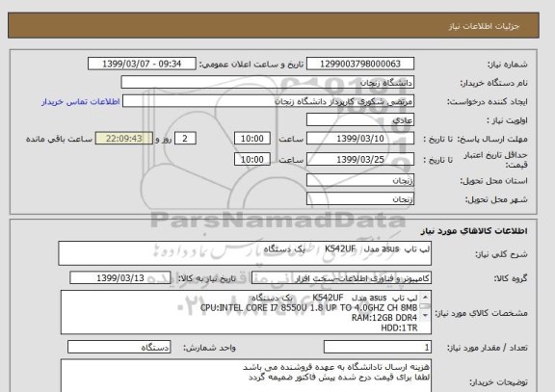This screenshot has width=555, height=392.
Task: Select the need number field 1299003798000063
Action: click(360, 64)
